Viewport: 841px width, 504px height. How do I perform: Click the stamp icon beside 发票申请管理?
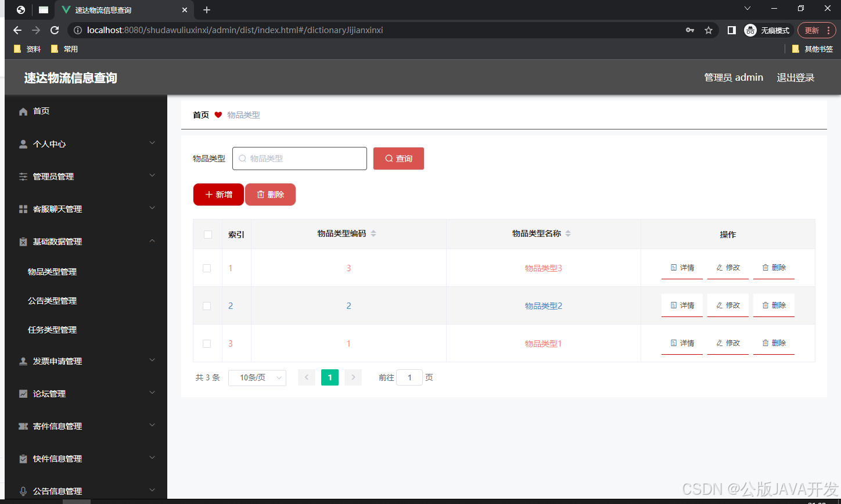(x=23, y=361)
